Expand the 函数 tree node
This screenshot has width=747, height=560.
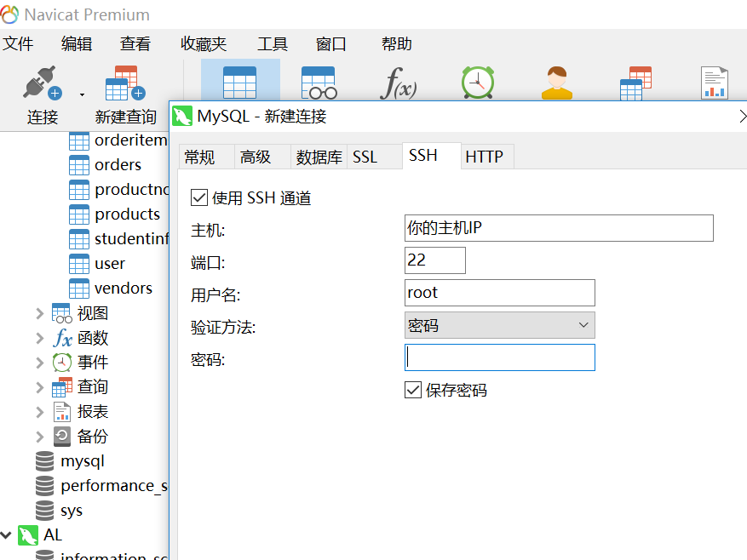click(41, 337)
